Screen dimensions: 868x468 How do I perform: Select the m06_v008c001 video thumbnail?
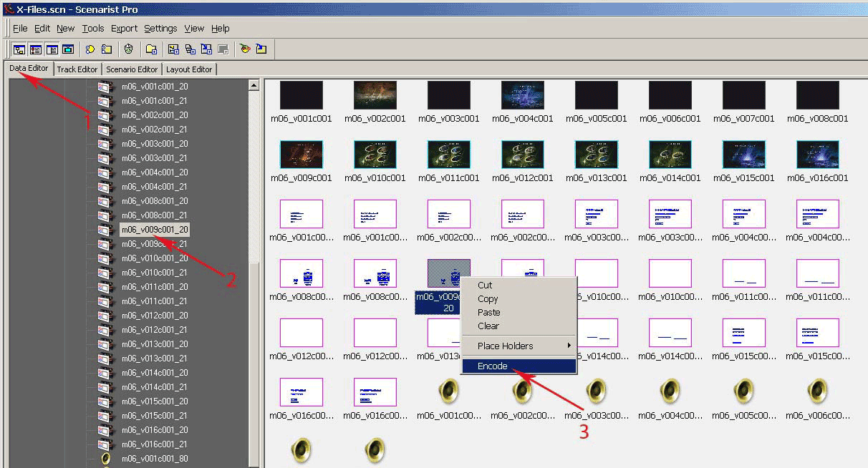[817, 95]
